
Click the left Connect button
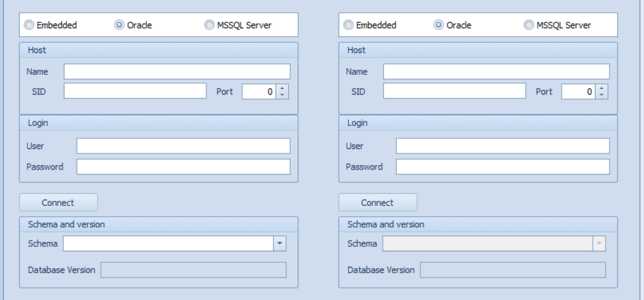pos(58,203)
